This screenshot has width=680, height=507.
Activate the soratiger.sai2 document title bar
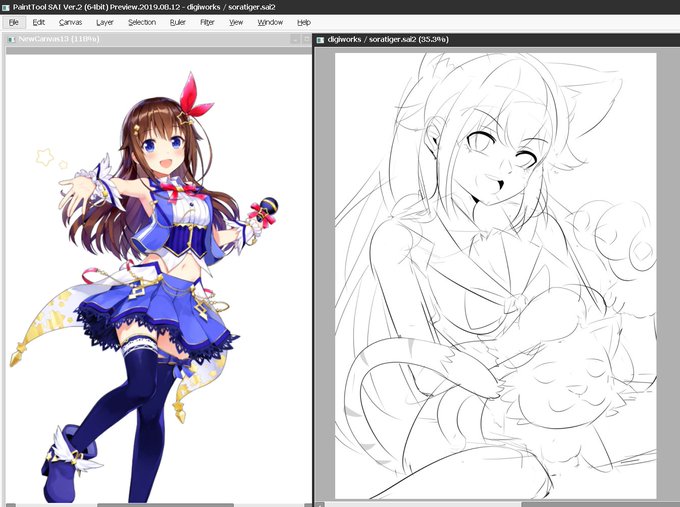pyautogui.click(x=497, y=39)
